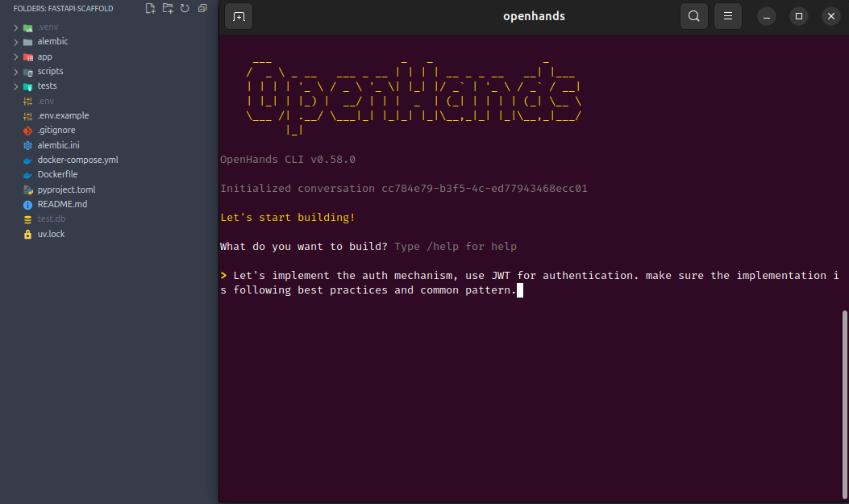Image resolution: width=849 pixels, height=504 pixels.
Task: Open the terminal search
Action: pos(694,16)
